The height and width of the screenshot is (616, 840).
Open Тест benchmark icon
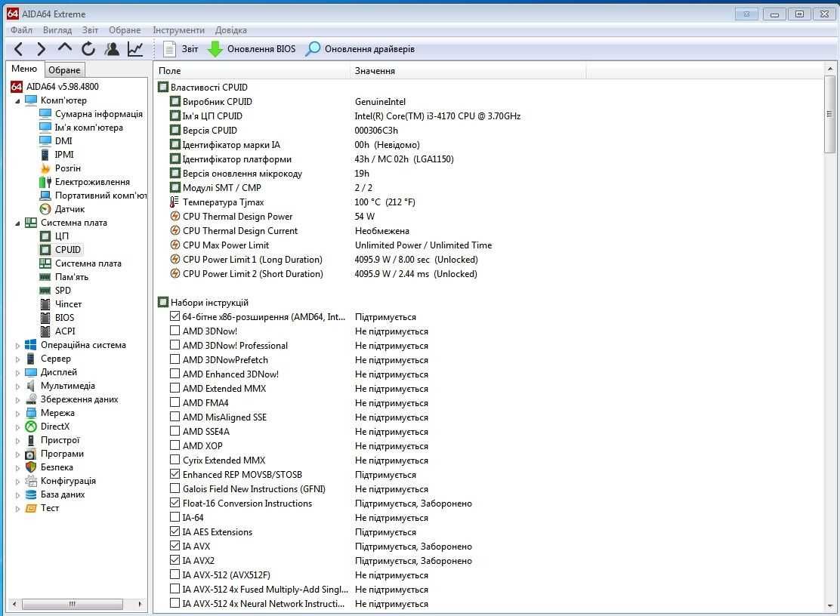(x=31, y=509)
